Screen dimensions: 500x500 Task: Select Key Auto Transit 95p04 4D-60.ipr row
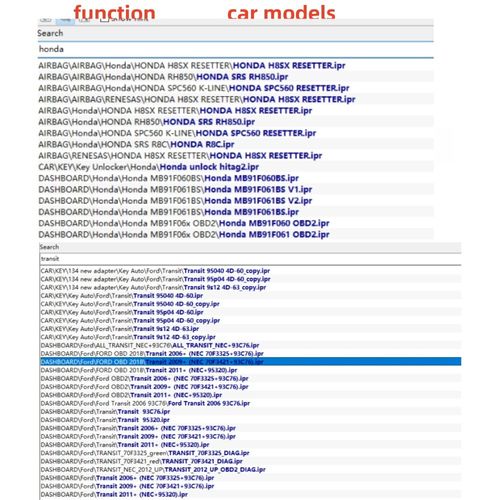250,312
